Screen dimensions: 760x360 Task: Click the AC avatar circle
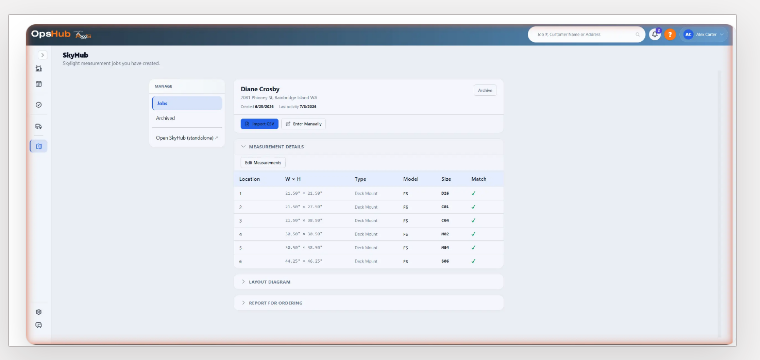tap(688, 34)
